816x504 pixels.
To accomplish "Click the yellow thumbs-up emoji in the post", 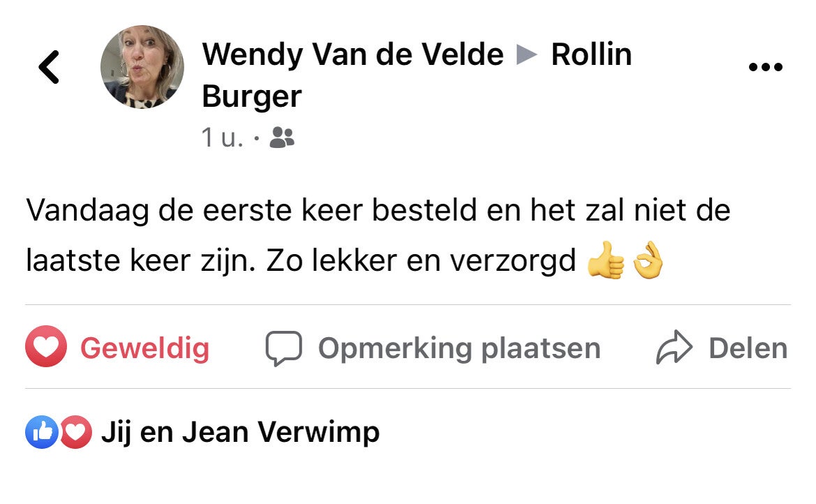I will click(x=605, y=260).
